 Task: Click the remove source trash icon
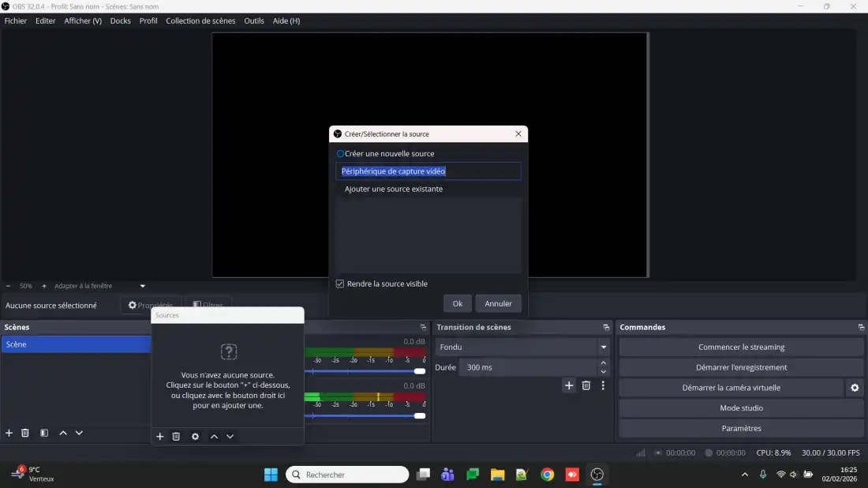click(177, 437)
